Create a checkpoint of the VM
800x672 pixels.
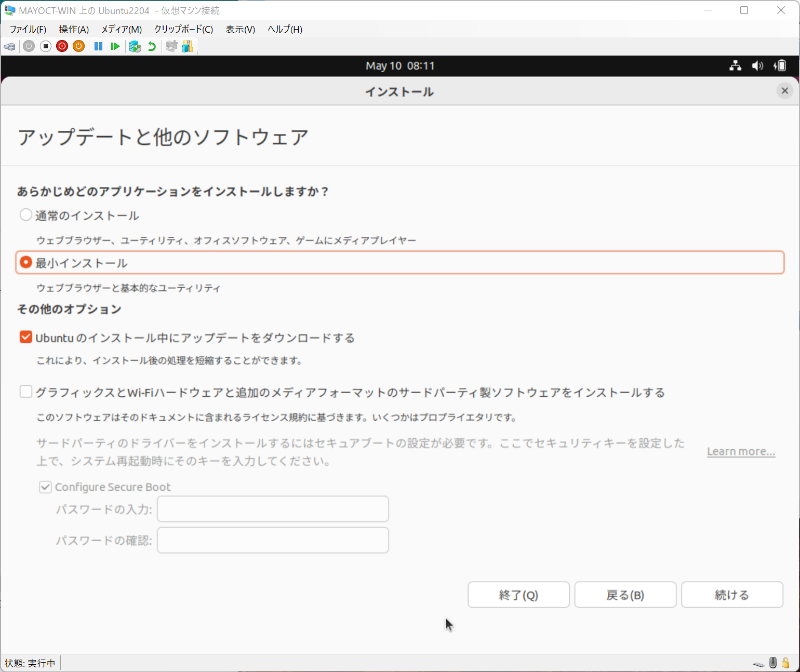pos(135,46)
